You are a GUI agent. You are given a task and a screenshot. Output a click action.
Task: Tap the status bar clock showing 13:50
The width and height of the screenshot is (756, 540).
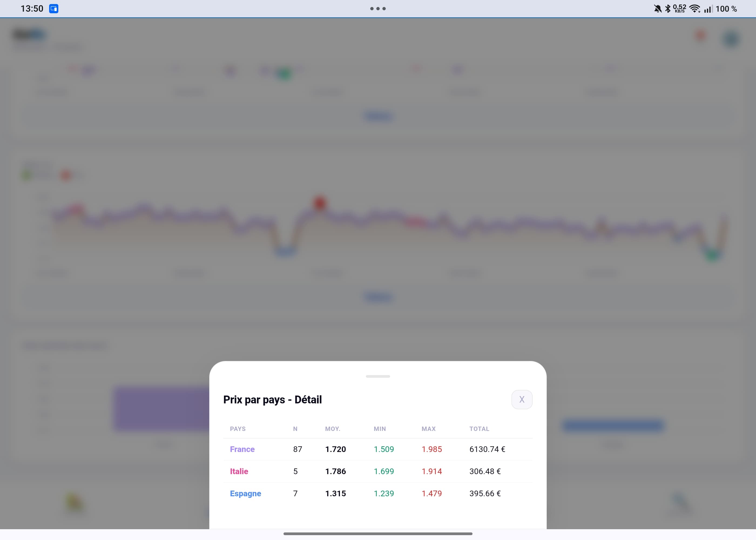[32, 9]
